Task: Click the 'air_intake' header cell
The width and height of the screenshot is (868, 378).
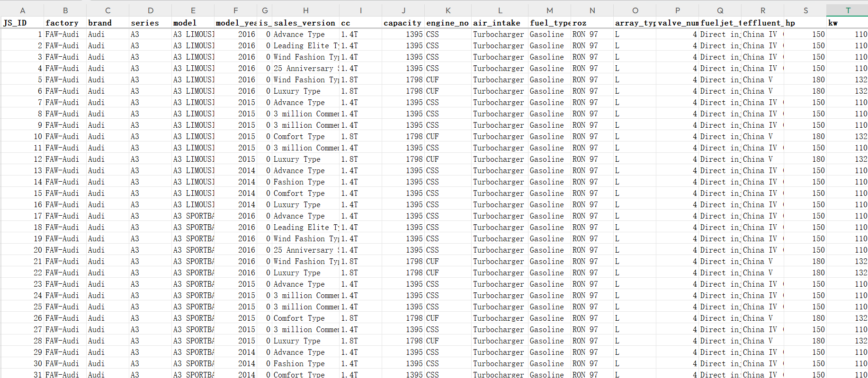Action: [500, 23]
